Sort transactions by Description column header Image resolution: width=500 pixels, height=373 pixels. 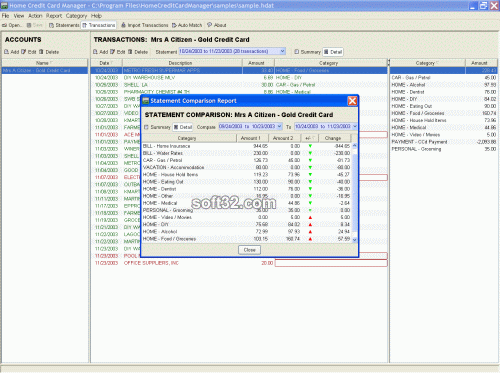point(182,63)
